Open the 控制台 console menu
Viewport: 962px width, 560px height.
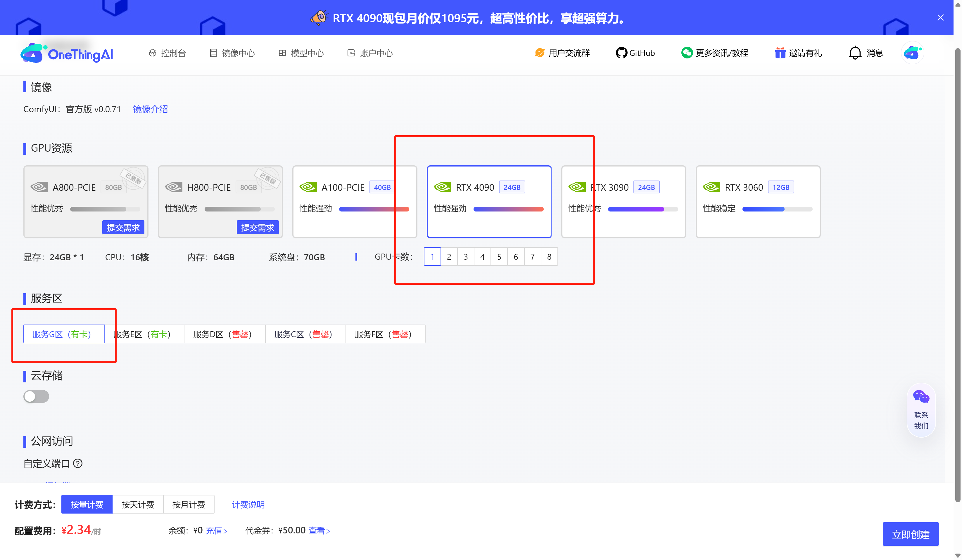click(x=167, y=53)
